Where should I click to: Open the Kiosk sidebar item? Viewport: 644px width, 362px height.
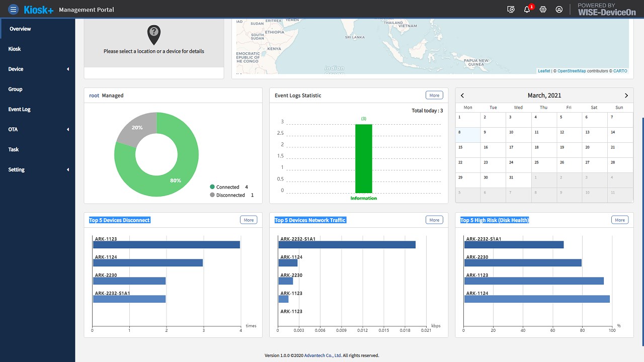pos(38,49)
